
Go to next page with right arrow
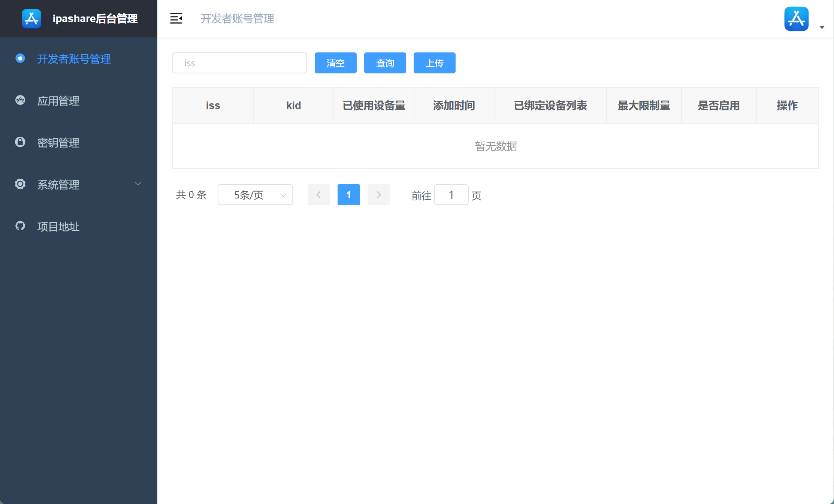click(379, 195)
